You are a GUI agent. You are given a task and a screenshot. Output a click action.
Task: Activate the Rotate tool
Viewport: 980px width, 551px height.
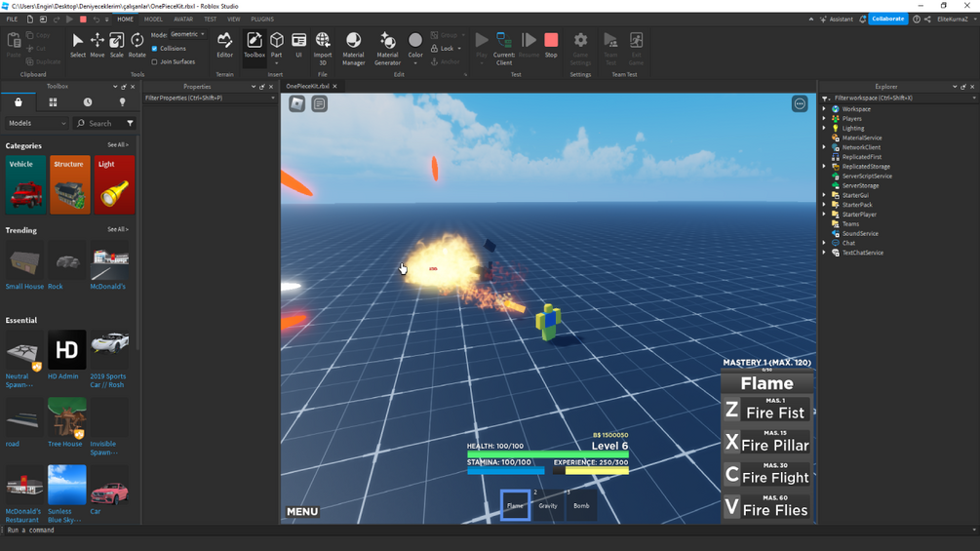pos(137,45)
